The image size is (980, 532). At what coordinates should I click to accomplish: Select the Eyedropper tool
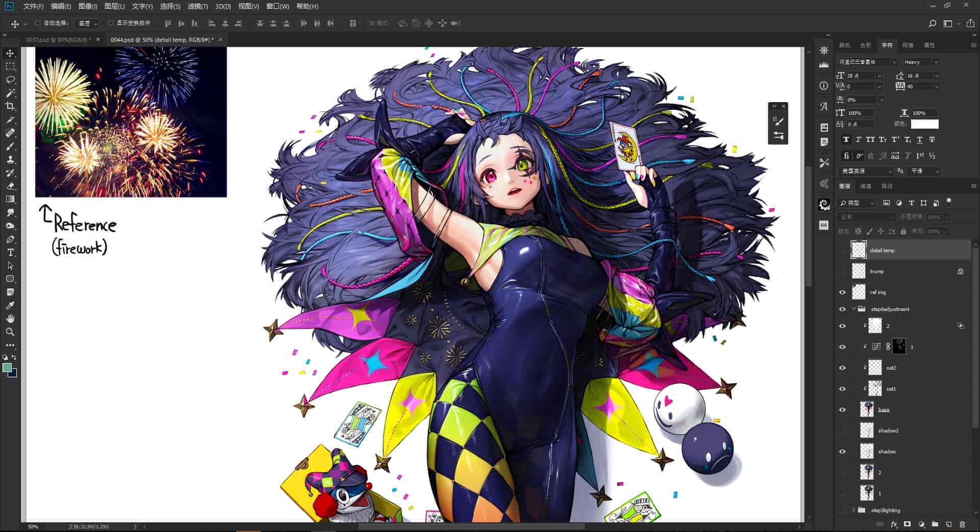point(10,305)
